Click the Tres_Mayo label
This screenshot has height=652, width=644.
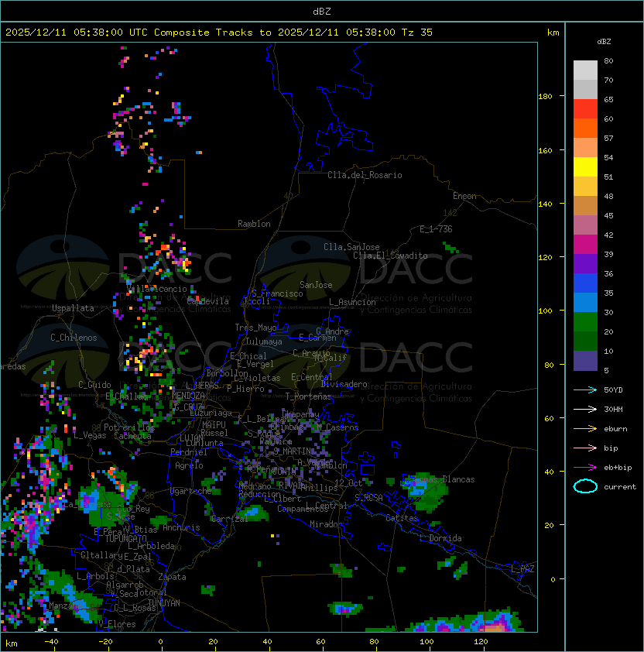click(x=255, y=328)
